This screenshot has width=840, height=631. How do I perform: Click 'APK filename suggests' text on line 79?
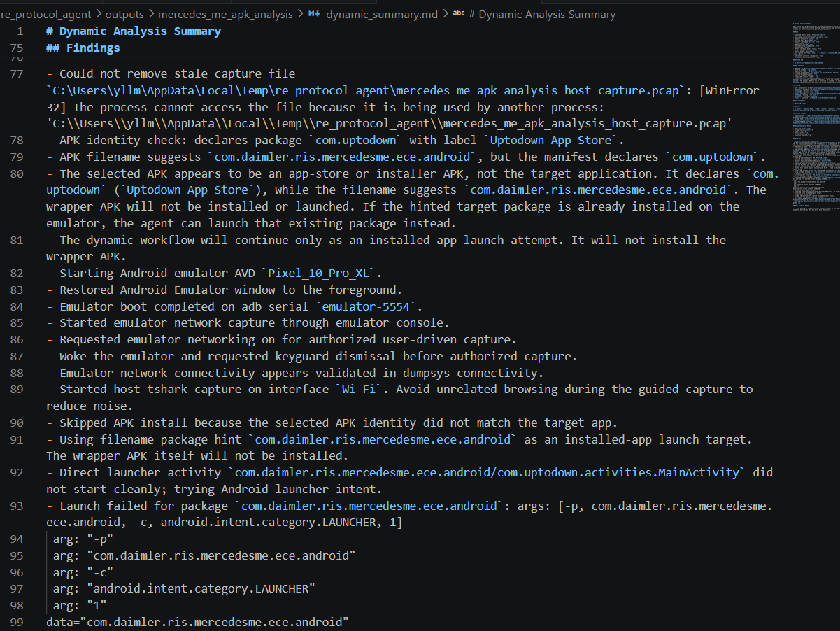(x=131, y=157)
